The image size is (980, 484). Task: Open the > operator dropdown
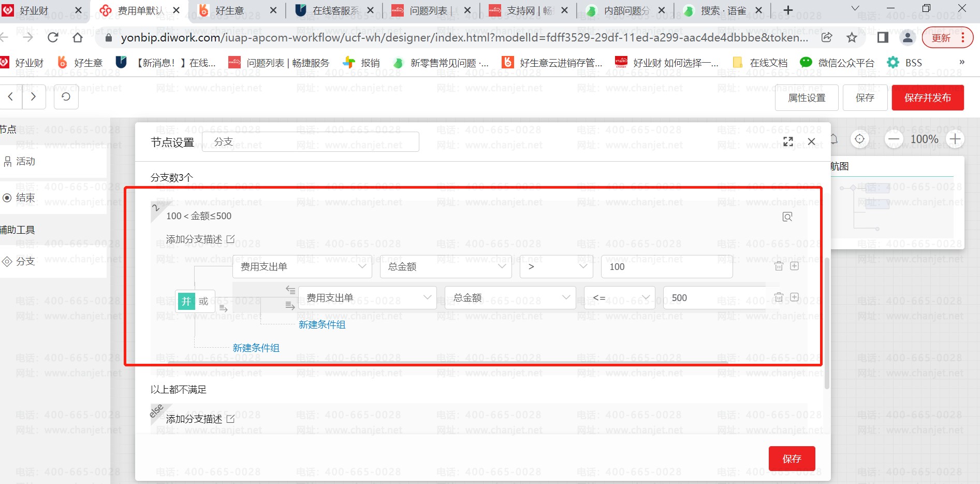point(557,266)
